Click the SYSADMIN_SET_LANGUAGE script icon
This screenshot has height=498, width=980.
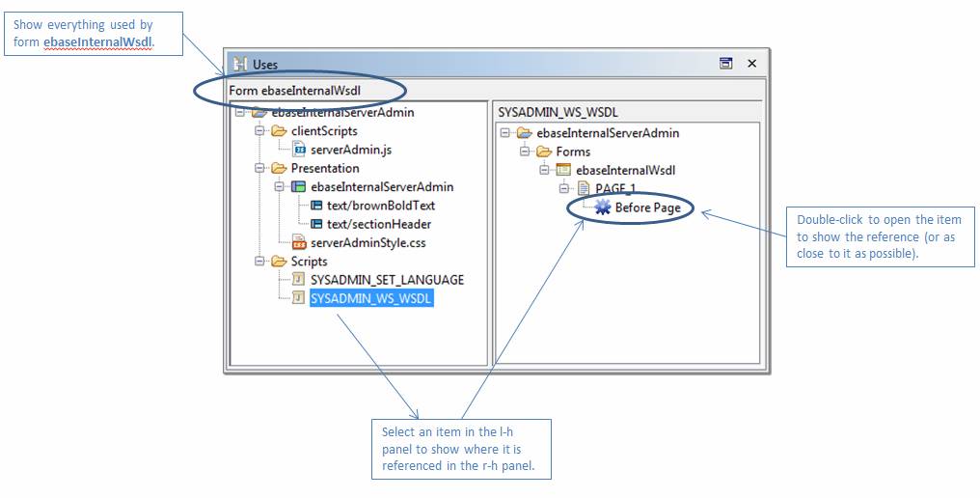coord(300,280)
